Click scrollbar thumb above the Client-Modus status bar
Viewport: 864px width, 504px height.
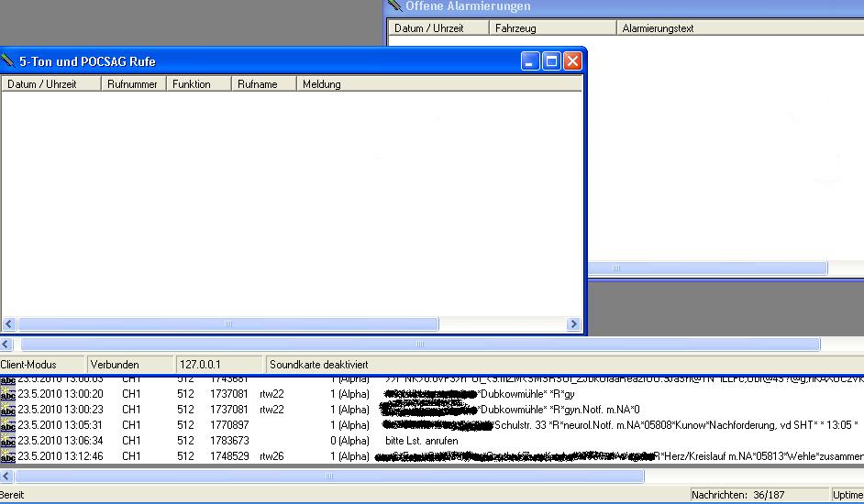(420, 345)
